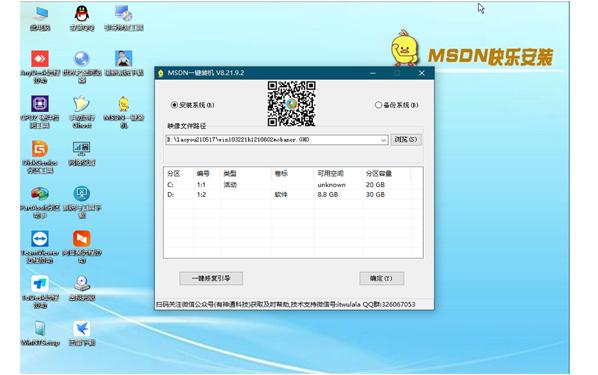
Task: Click the QR code in the installer window
Action: [x=291, y=103]
